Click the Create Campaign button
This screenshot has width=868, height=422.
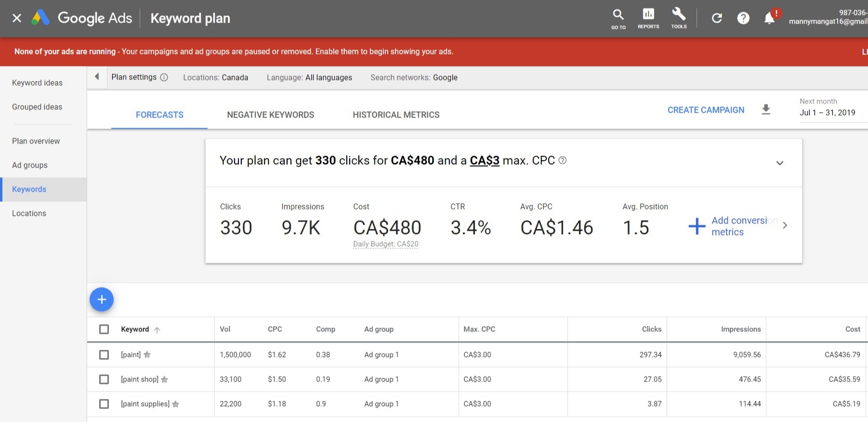706,110
